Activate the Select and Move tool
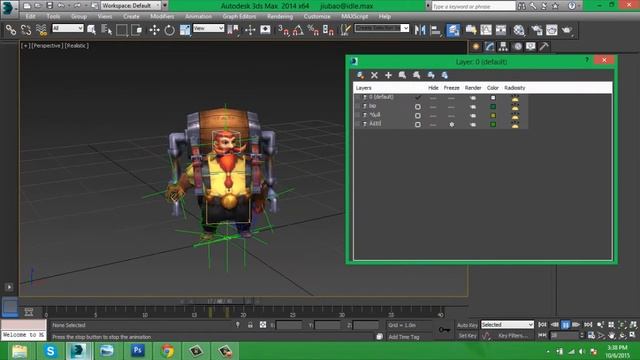640x360 pixels. pyautogui.click(x=154, y=30)
